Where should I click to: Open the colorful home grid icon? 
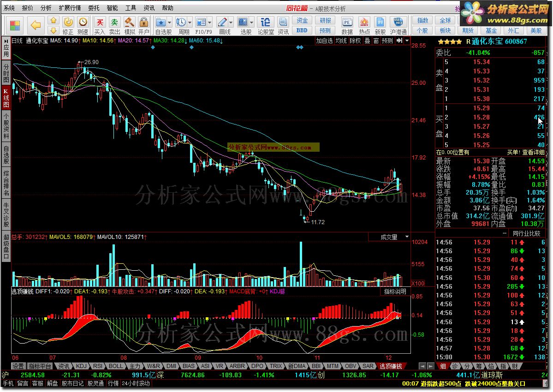click(x=15, y=25)
